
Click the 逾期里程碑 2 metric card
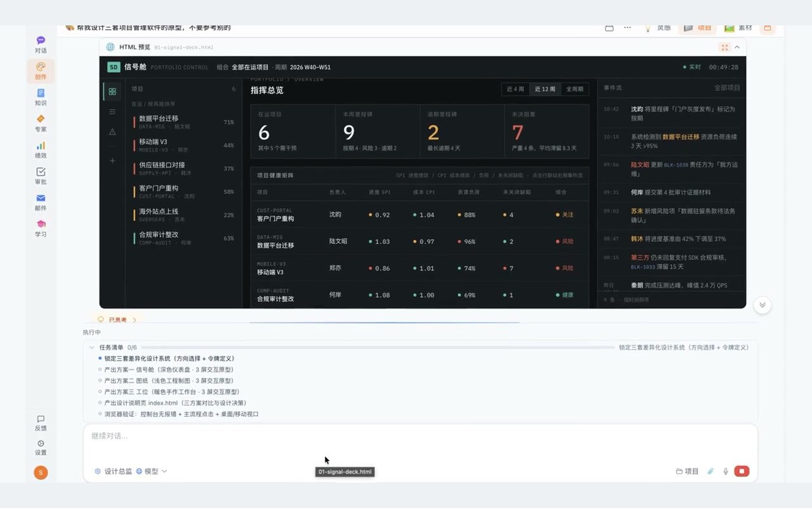point(462,131)
